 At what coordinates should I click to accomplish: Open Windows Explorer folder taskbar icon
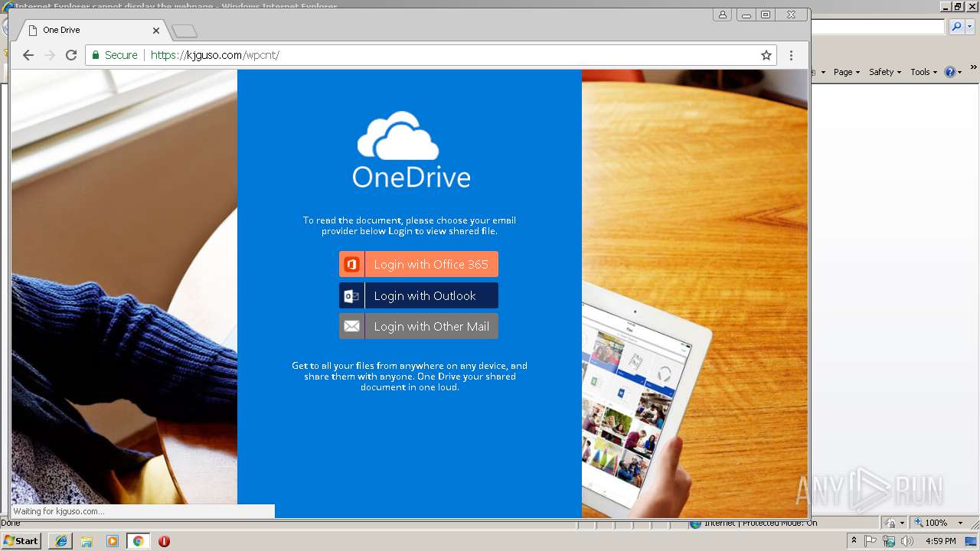[x=87, y=541]
